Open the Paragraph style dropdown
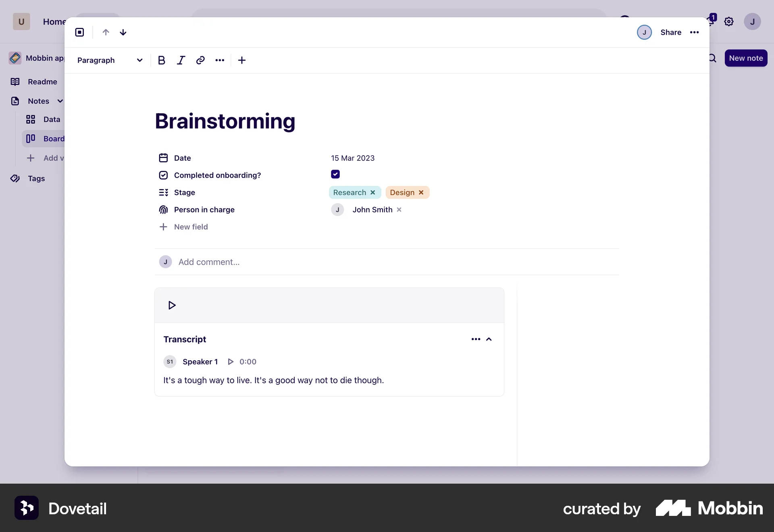Image resolution: width=774 pixels, height=532 pixels. (x=110, y=60)
